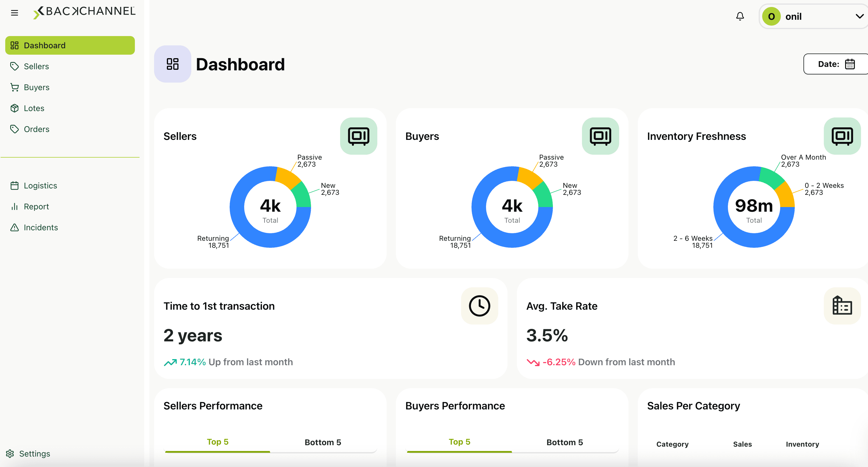Image resolution: width=868 pixels, height=467 pixels.
Task: Click the Sellers card widget icon
Action: tap(358, 136)
